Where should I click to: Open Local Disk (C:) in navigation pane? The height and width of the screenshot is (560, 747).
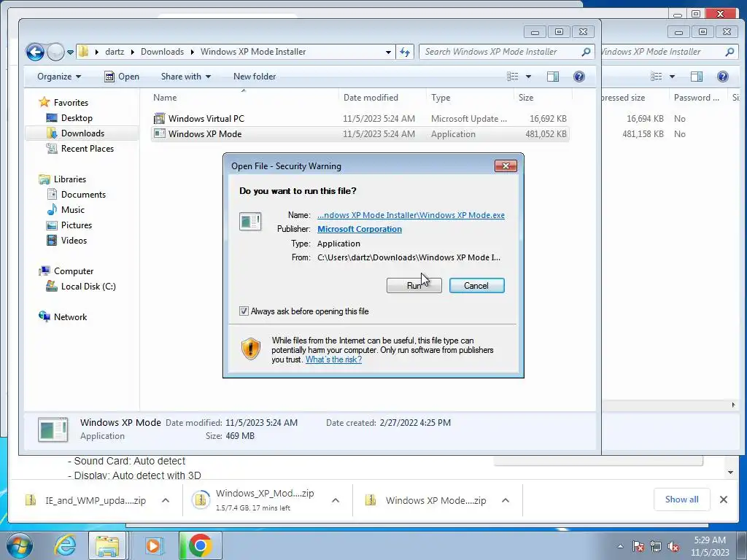(x=88, y=286)
